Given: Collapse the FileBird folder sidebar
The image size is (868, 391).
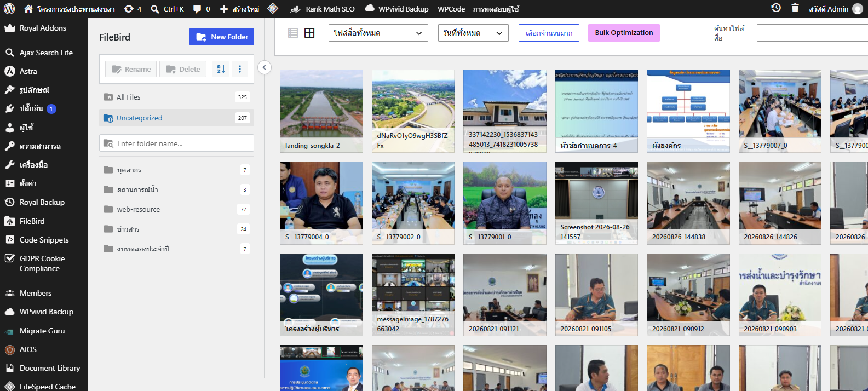Looking at the screenshot, I should (x=265, y=67).
